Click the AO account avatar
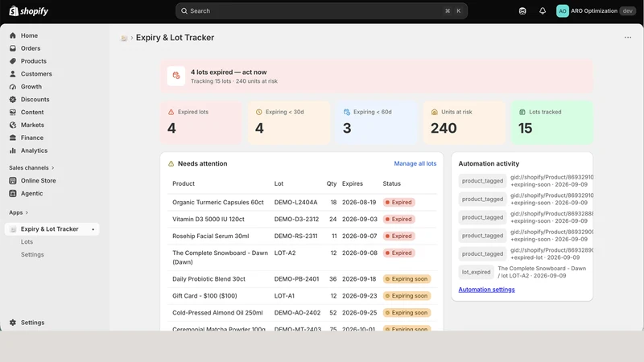Screen dimensions: 644x362 tap(562, 11)
